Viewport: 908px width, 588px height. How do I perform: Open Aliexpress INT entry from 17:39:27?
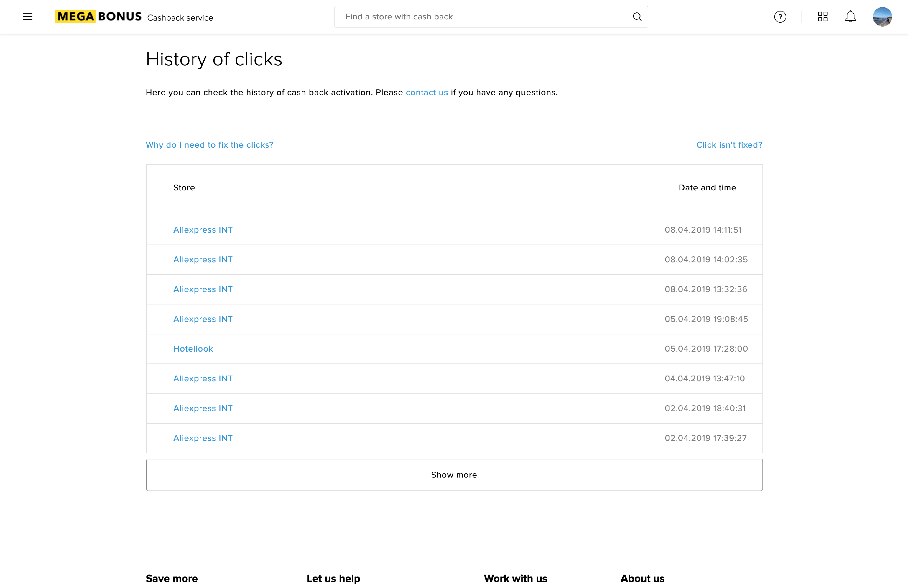pyautogui.click(x=203, y=438)
